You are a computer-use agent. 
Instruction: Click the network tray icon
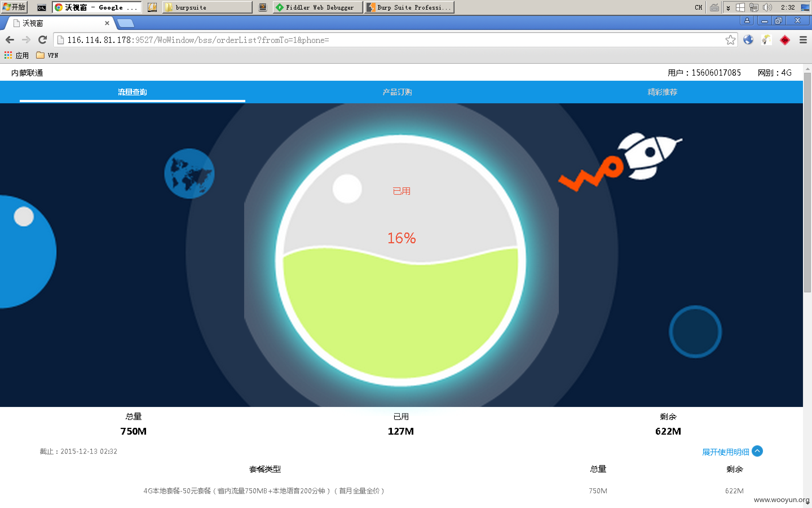[x=754, y=7]
